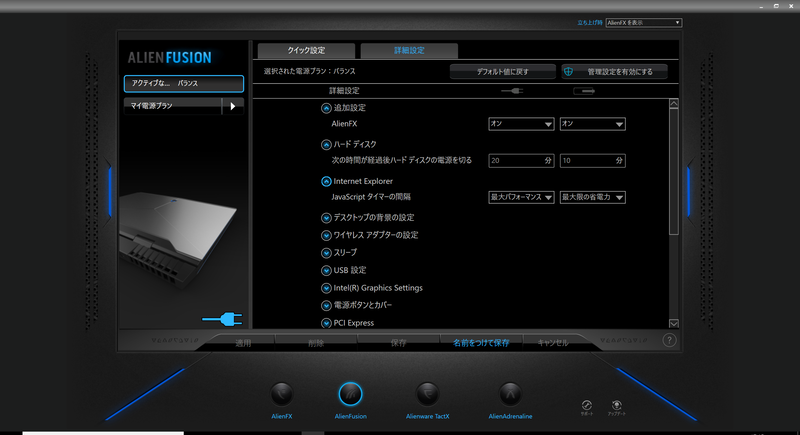Image resolution: width=800 pixels, height=435 pixels.
Task: Click the キャンセル button
Action: [x=553, y=343]
